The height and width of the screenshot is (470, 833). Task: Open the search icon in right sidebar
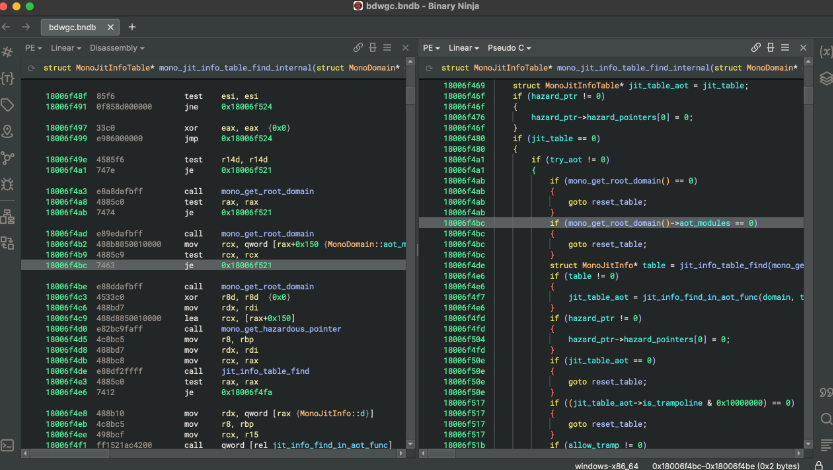click(825, 419)
